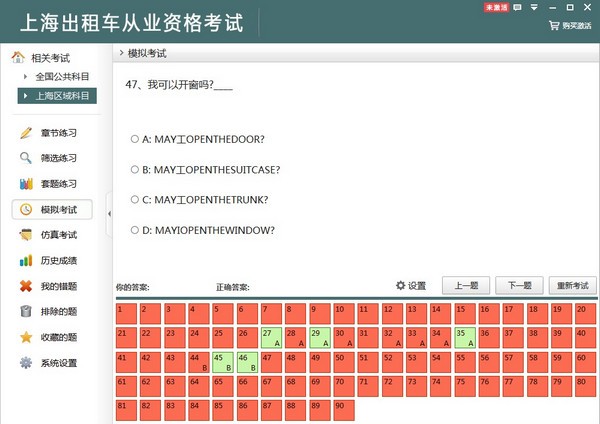The height and width of the screenshot is (424, 600).
Task: Collapse the sidebar with the divider arrow
Action: point(109,214)
